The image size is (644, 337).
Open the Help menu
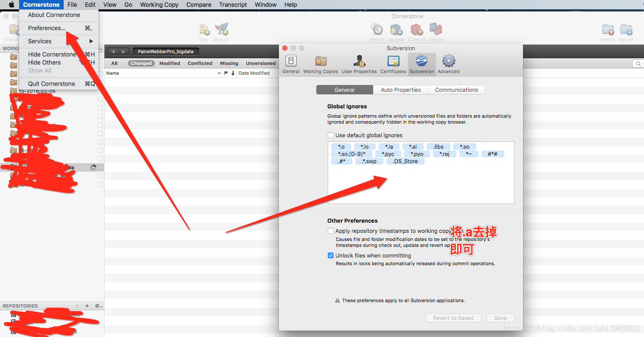point(291,5)
